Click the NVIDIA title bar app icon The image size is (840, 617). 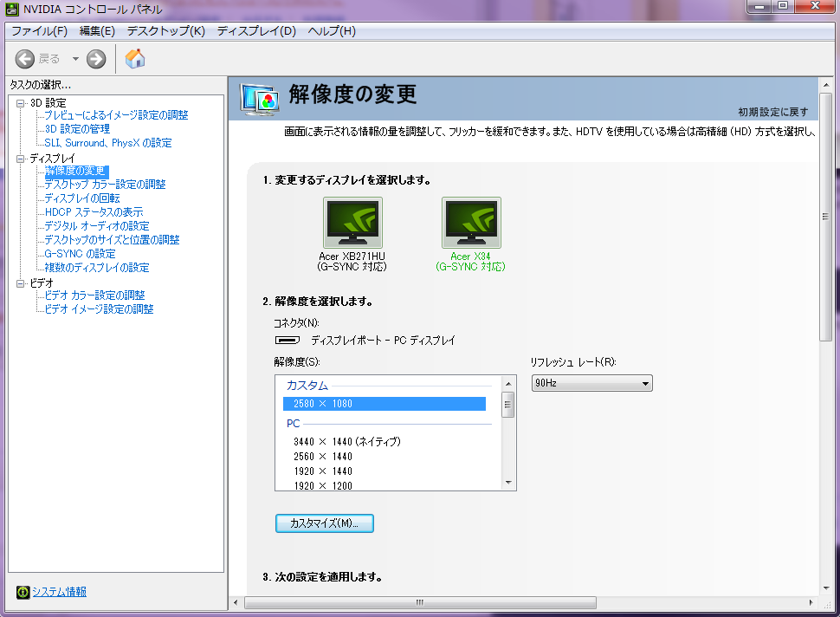tap(12, 10)
